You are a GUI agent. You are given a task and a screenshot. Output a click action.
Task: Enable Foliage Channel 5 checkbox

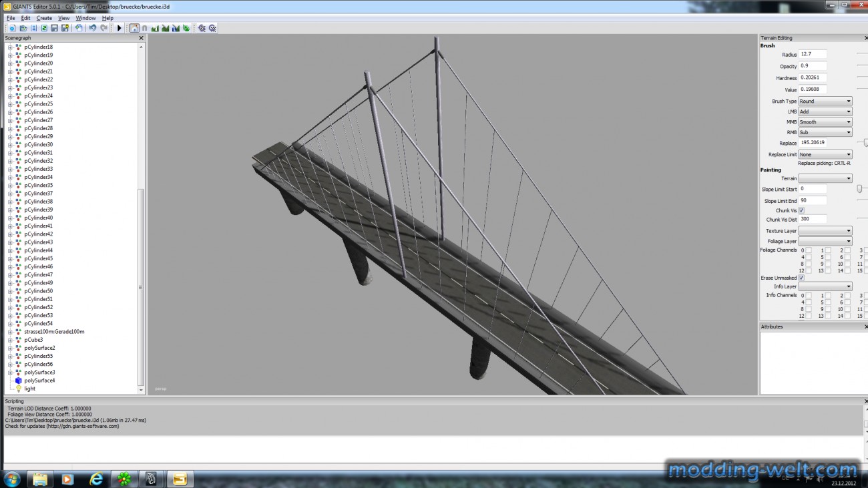828,257
